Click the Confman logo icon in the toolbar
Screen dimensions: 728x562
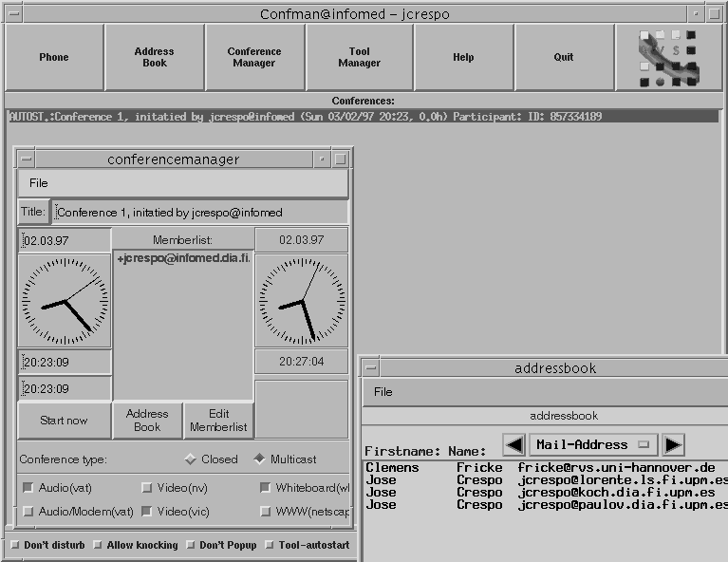669,58
